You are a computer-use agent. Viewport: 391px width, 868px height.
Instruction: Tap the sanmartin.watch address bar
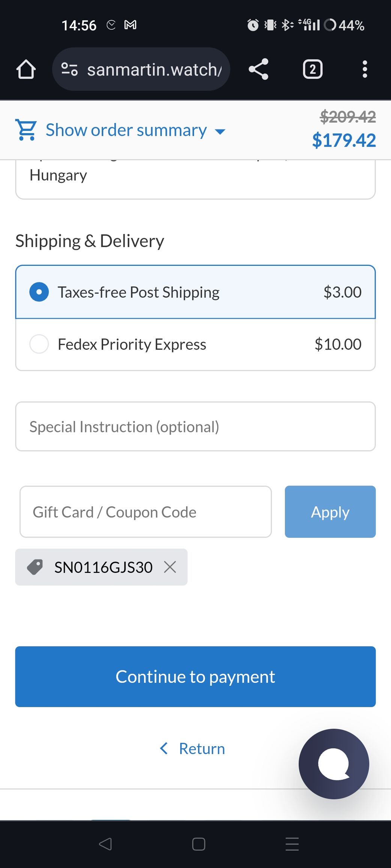point(154,69)
